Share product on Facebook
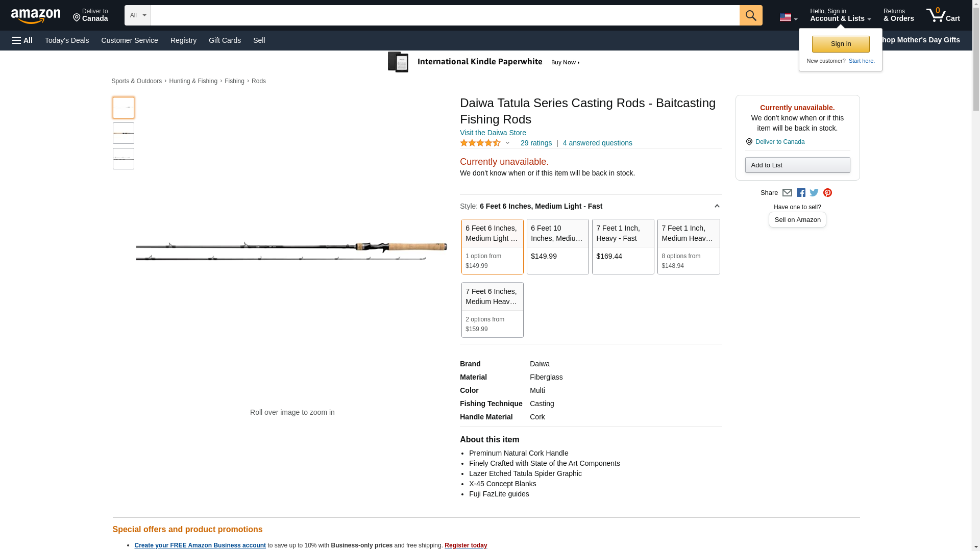 pyautogui.click(x=801, y=193)
